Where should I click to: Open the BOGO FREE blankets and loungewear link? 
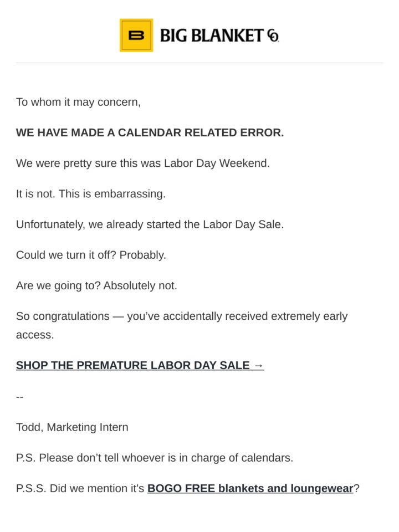pos(250,488)
